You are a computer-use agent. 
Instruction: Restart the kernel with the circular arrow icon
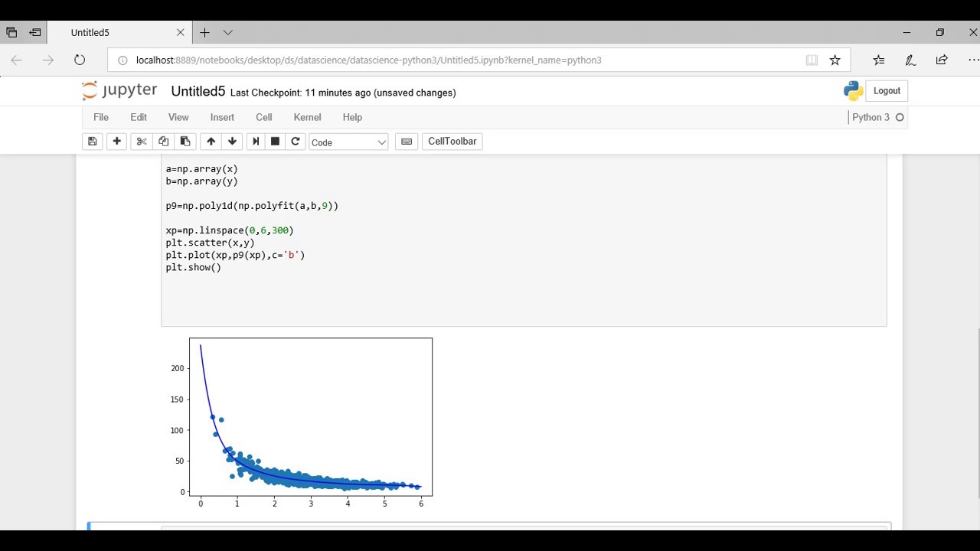[x=296, y=142]
